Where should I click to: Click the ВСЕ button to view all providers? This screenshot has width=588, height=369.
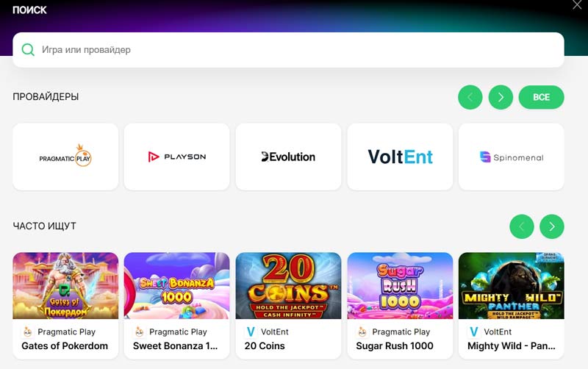pos(541,97)
